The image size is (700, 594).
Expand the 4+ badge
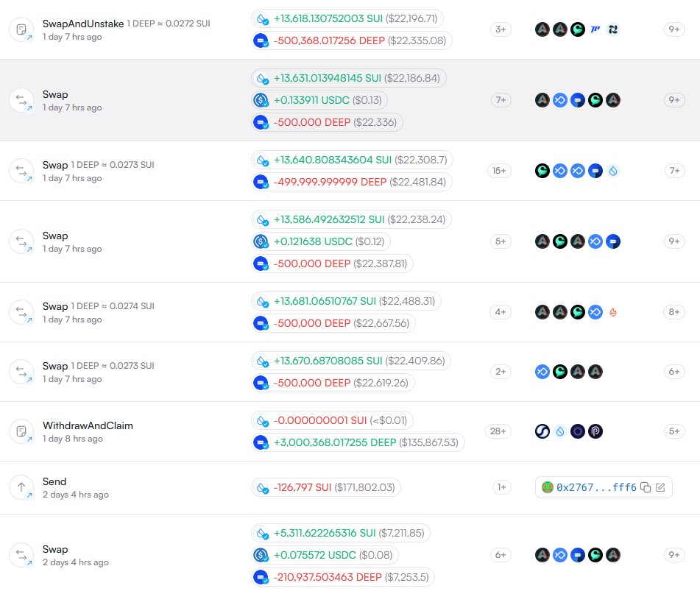(x=501, y=312)
